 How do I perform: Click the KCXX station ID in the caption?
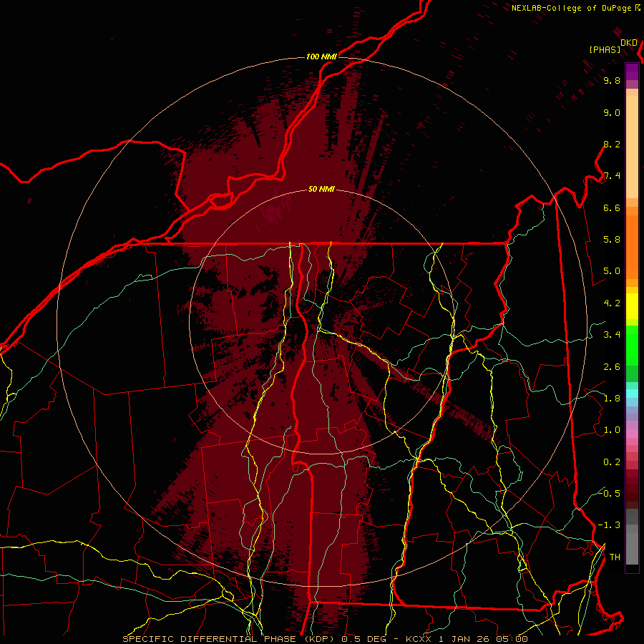(x=419, y=639)
